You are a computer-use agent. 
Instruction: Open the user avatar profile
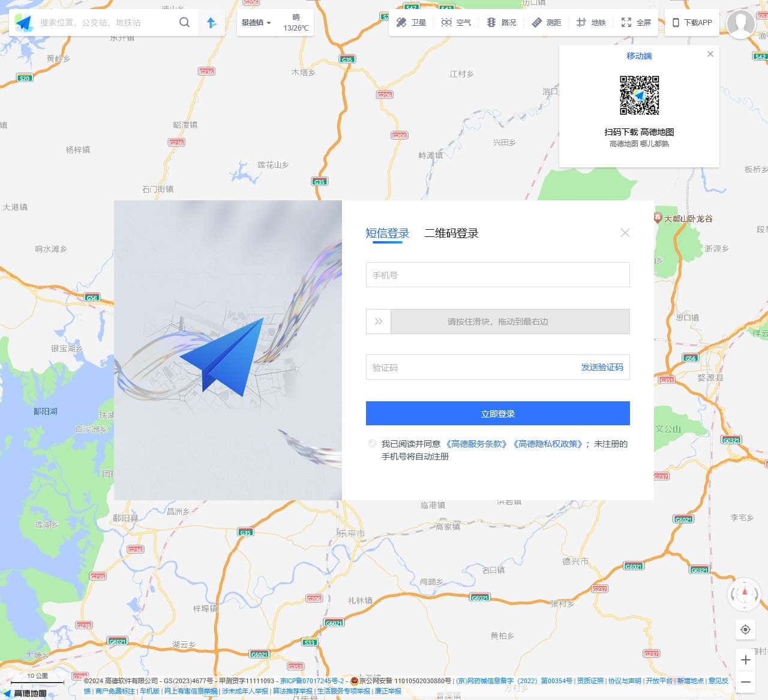click(742, 25)
